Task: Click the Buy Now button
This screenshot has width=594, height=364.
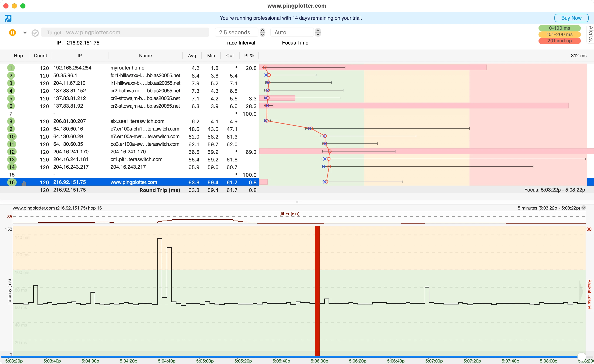Action: (x=571, y=18)
